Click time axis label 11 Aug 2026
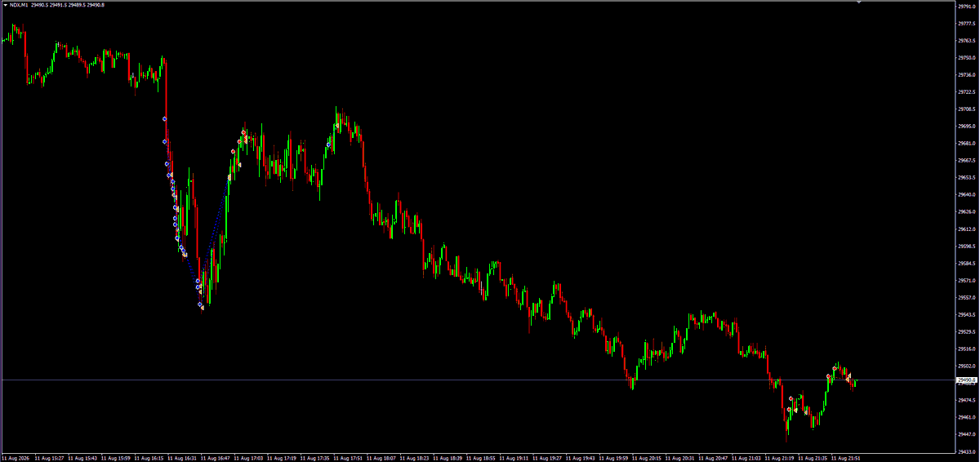 coord(16,458)
